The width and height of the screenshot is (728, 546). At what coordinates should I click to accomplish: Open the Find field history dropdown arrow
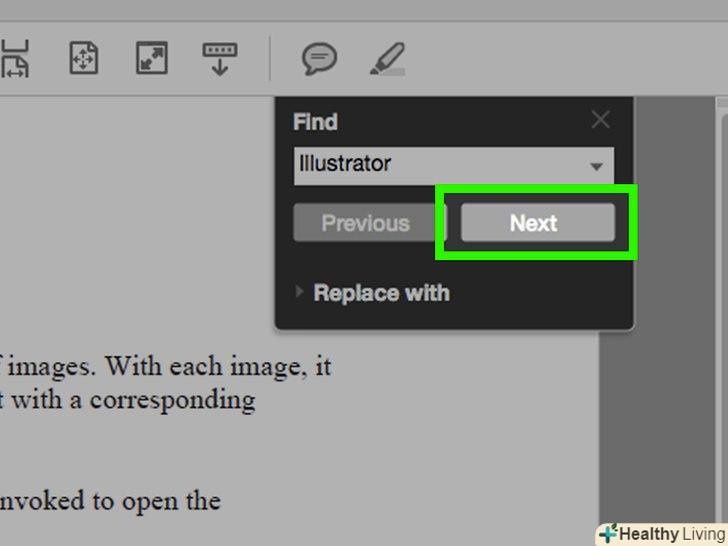(597, 166)
